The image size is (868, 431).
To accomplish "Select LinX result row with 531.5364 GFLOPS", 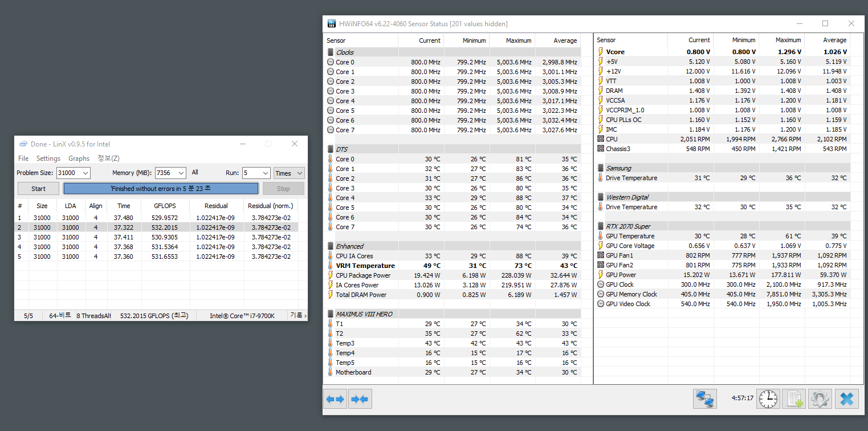I will [156, 247].
